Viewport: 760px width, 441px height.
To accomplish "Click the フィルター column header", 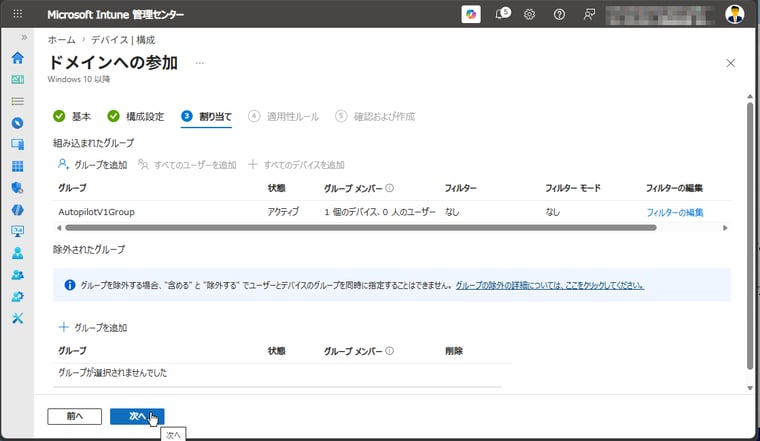I will tap(460, 188).
